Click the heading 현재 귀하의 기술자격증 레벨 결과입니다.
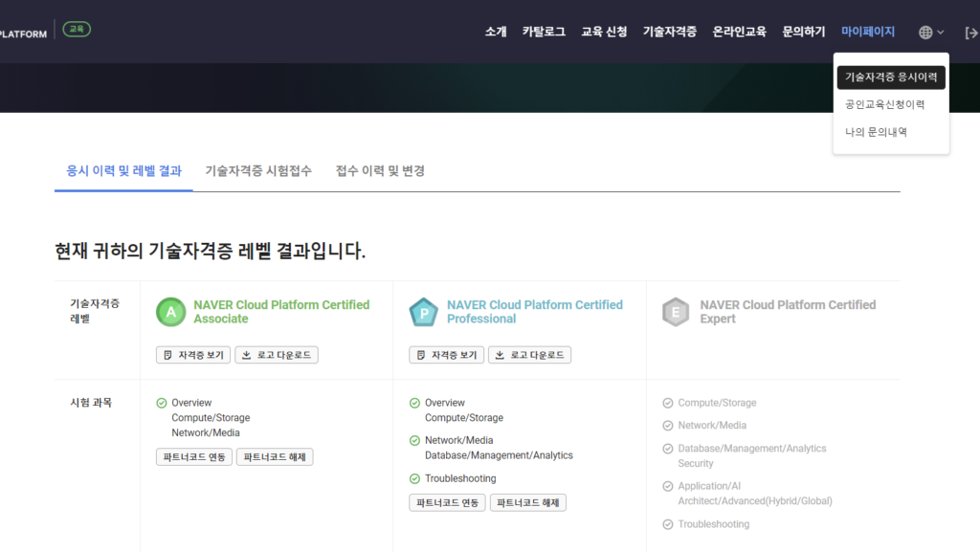Screen dimensions: 980x552 click(210, 251)
